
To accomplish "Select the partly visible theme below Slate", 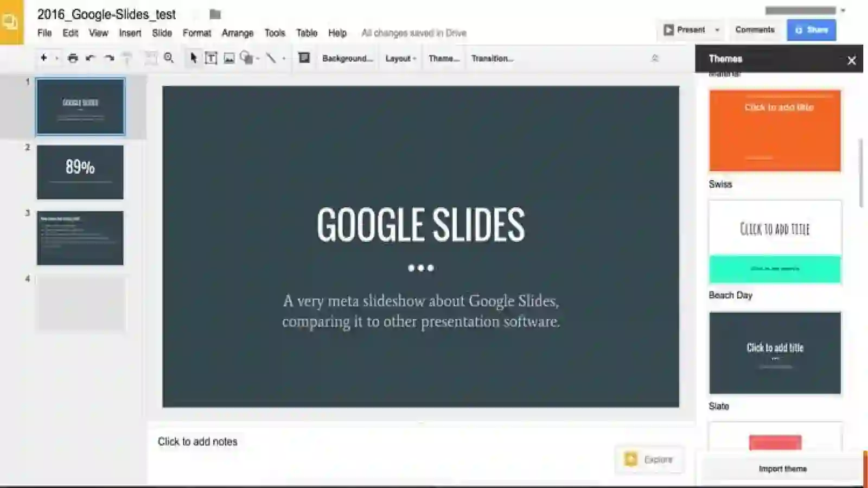I will coord(775,436).
